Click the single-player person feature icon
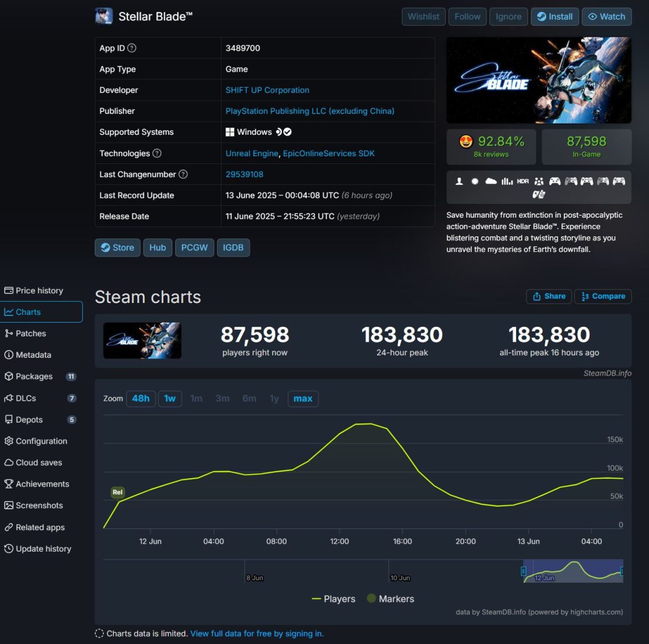This screenshot has height=644, width=649. coord(459,181)
